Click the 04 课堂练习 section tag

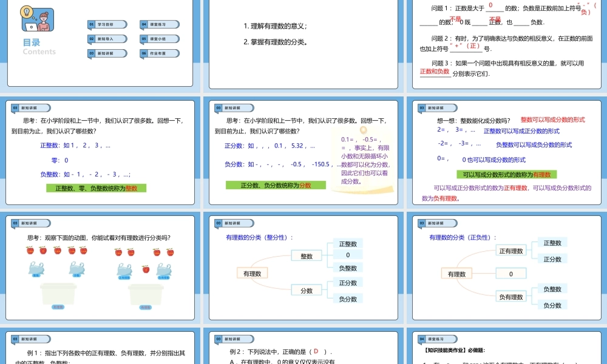438,339
